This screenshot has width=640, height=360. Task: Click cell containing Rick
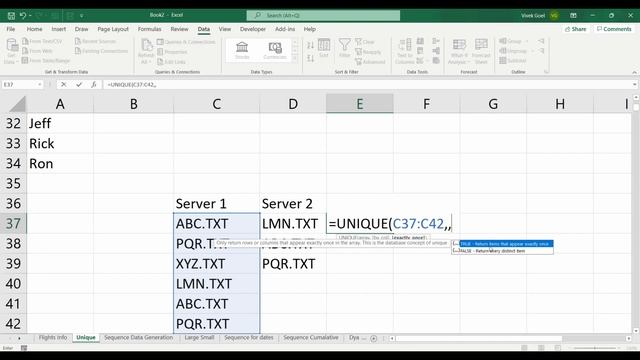tap(60, 144)
